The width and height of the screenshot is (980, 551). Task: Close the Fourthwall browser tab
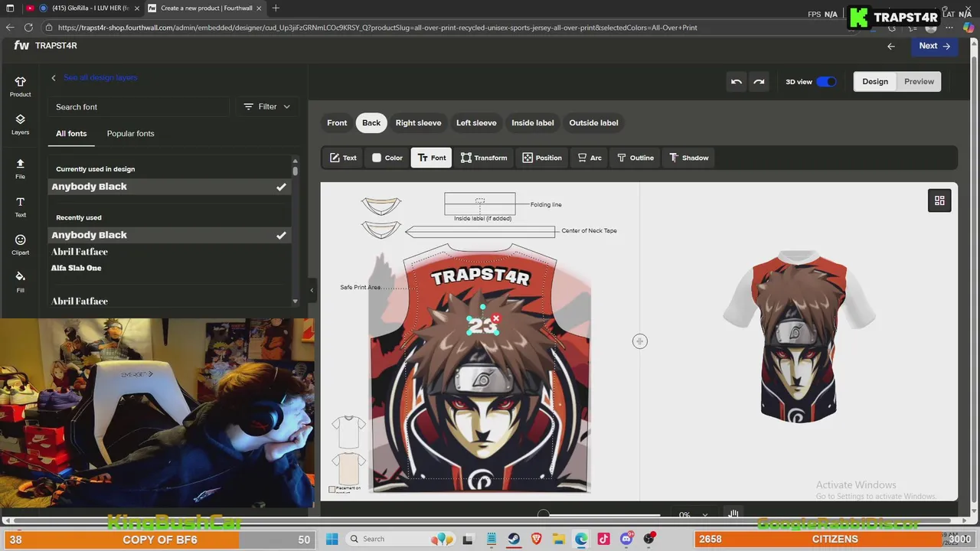point(260,8)
